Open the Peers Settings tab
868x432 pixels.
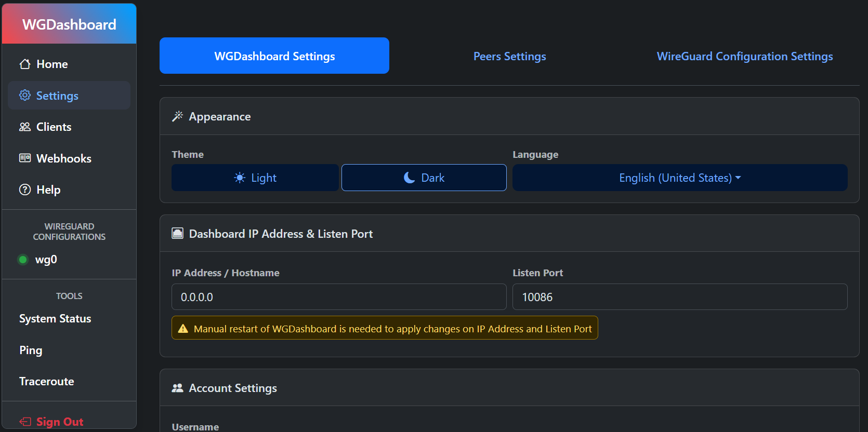tap(509, 56)
